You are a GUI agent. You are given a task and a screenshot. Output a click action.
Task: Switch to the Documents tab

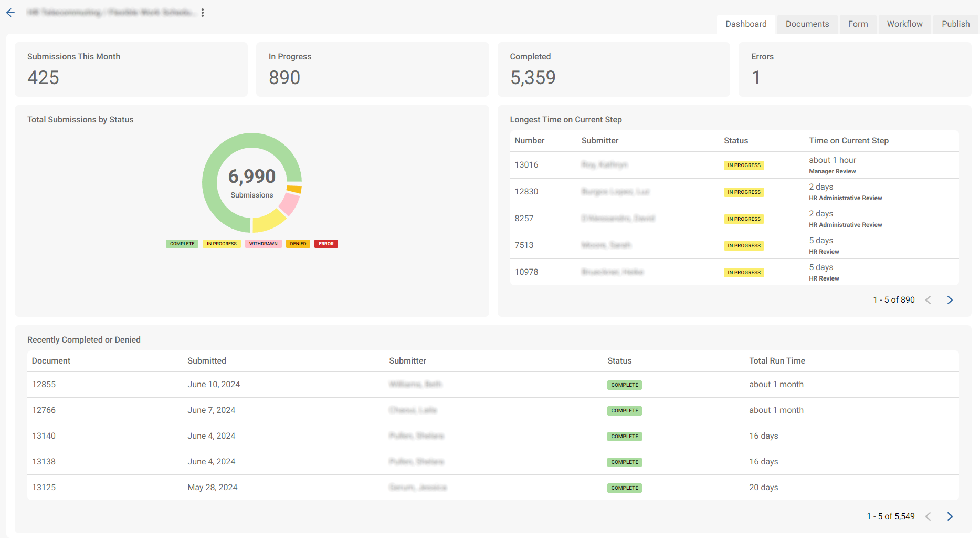(807, 24)
